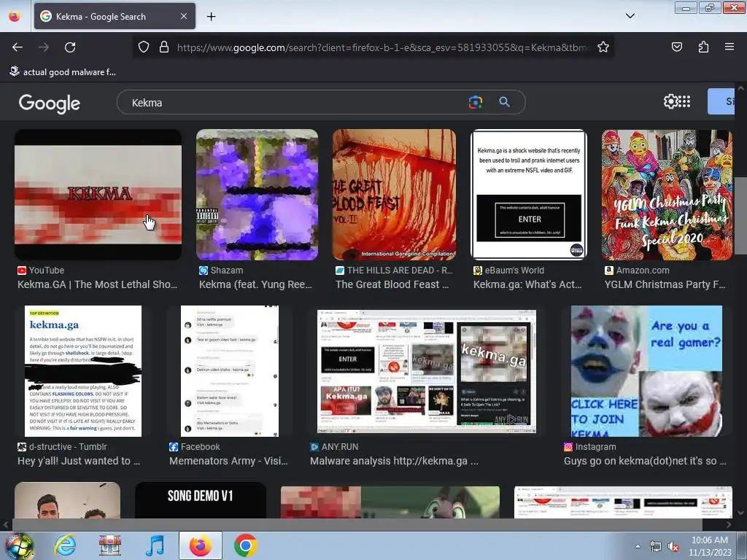Click 'The Great Blood Feast ...' result title
This screenshot has height=560, width=747.
(392, 284)
